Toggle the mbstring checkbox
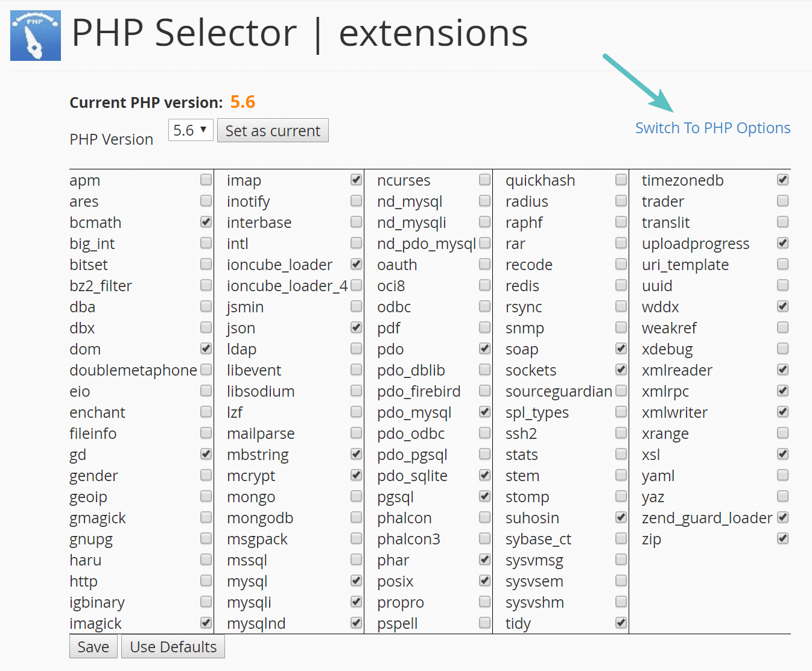The width and height of the screenshot is (812, 671). 357,454
